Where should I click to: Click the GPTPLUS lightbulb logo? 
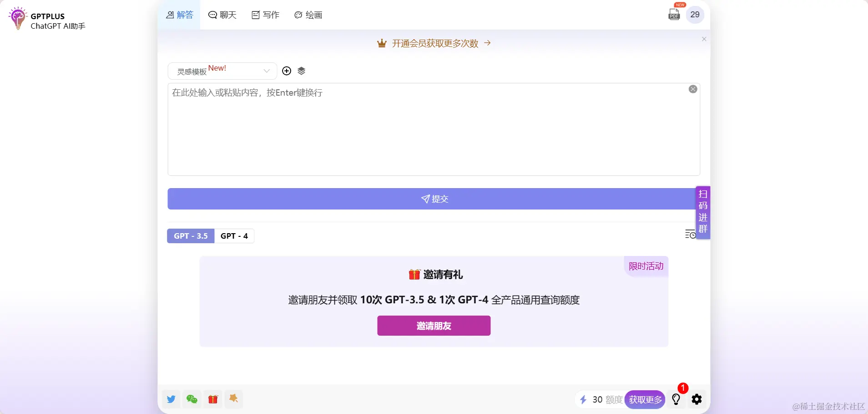(x=18, y=18)
